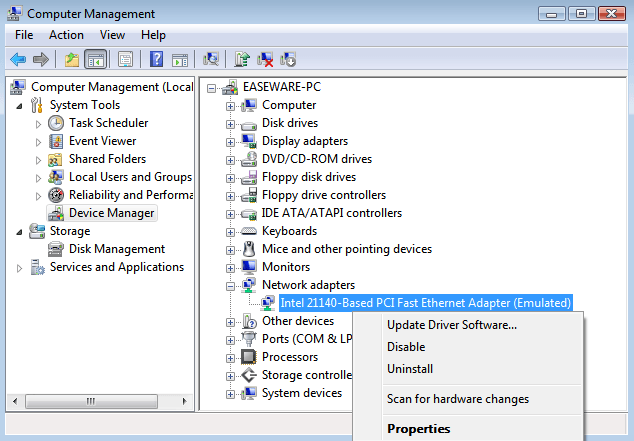This screenshot has width=634, height=441.
Task: Toggle Show/Hide Console Tree toolbar icon
Action: pos(96,59)
